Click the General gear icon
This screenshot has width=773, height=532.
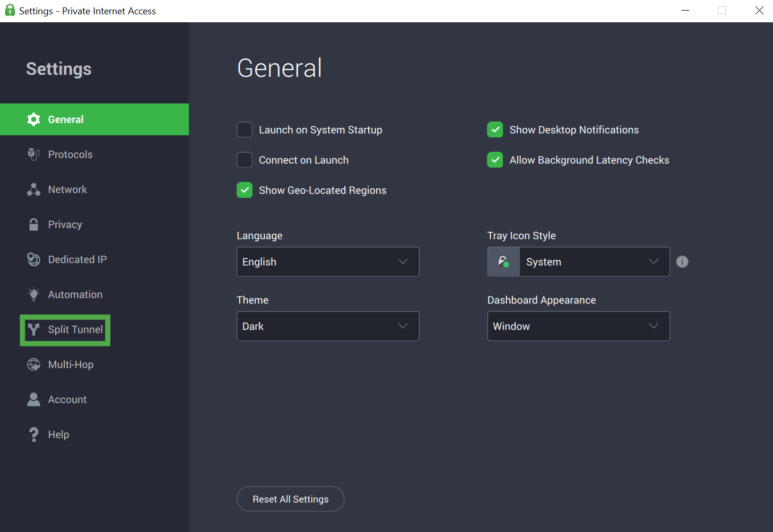coord(33,119)
